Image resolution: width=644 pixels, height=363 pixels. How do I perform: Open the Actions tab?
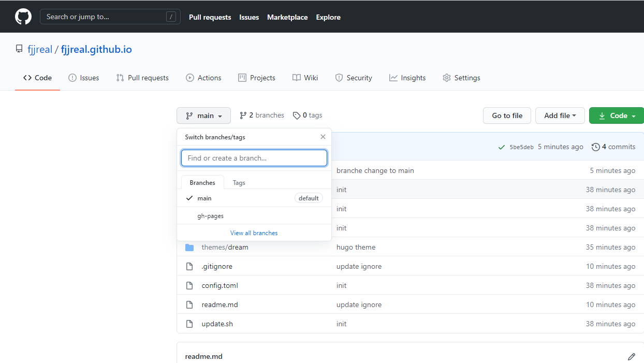click(203, 78)
